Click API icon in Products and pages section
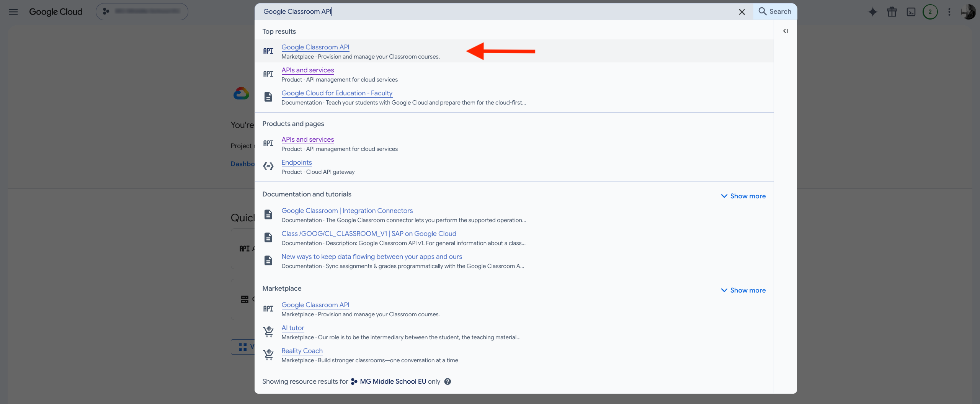Image resolution: width=980 pixels, height=404 pixels. coord(268,143)
